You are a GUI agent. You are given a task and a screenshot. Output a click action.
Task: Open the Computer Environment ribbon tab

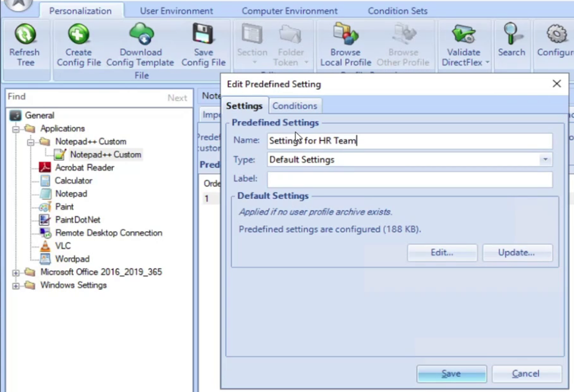tap(289, 10)
